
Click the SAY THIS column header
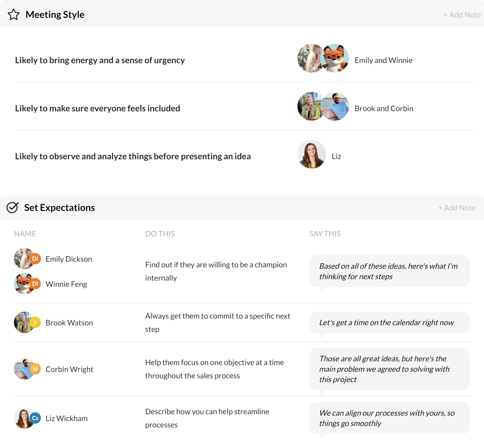325,234
